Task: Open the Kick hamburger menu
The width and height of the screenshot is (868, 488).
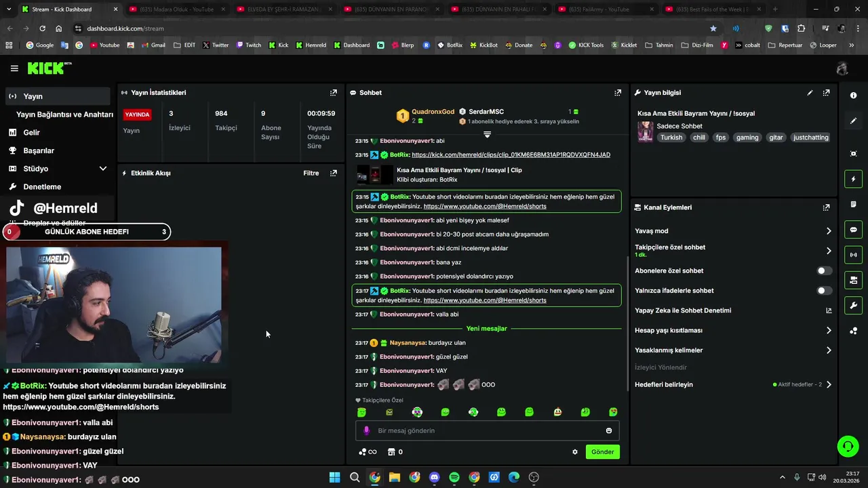Action: (14, 68)
